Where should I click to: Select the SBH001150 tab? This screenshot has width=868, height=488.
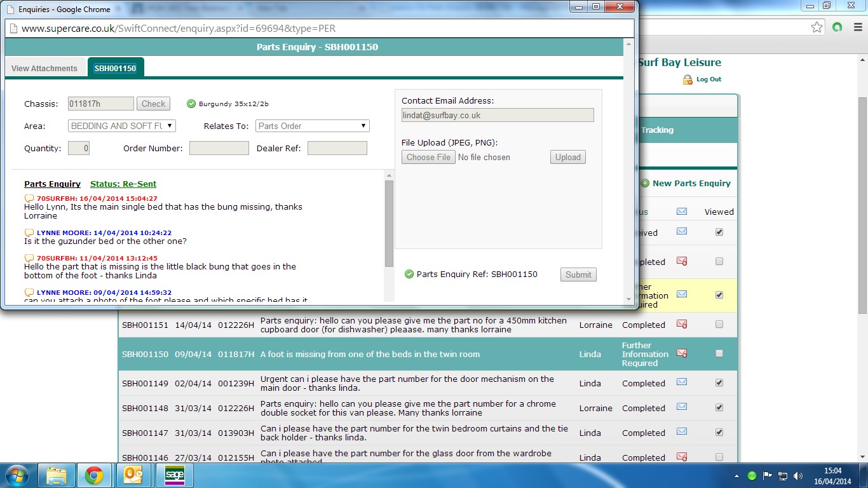click(116, 68)
